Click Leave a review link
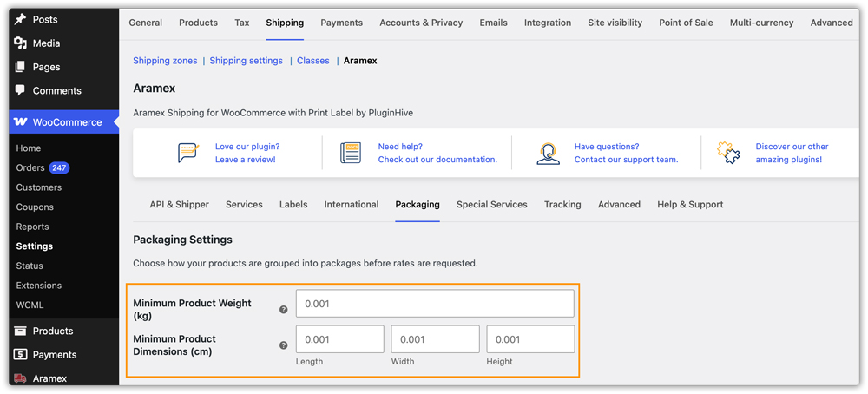 pos(246,160)
